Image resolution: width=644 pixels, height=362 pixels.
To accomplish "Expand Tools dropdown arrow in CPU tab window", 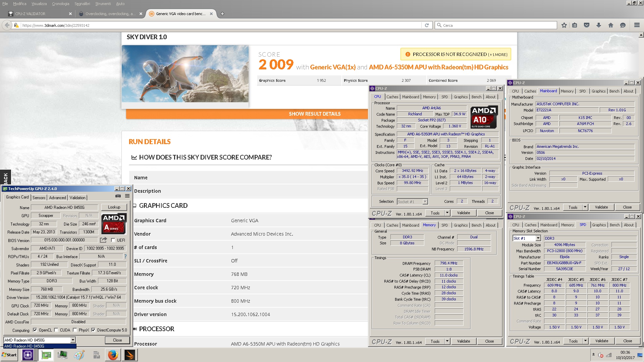I will (447, 213).
